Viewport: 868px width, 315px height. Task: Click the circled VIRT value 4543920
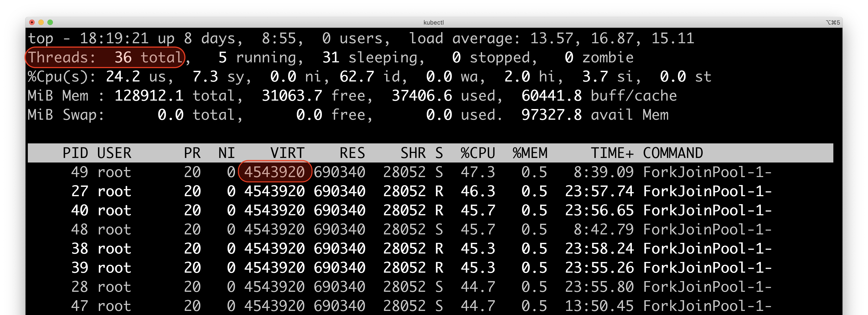tap(274, 172)
